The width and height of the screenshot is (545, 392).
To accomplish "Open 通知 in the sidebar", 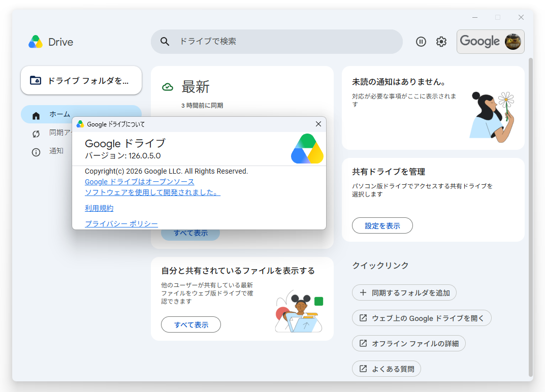I will click(56, 151).
